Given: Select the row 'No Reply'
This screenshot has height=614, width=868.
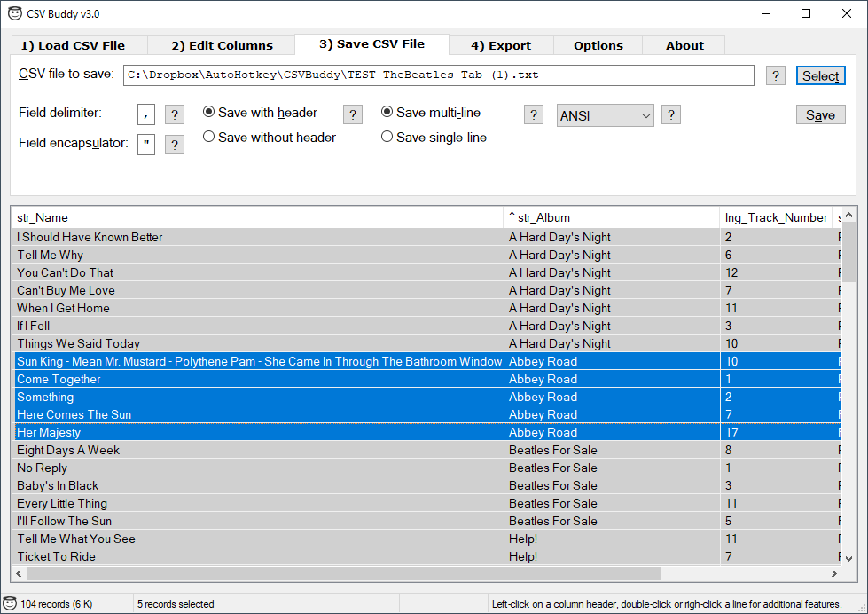Looking at the screenshot, I should pos(426,468).
